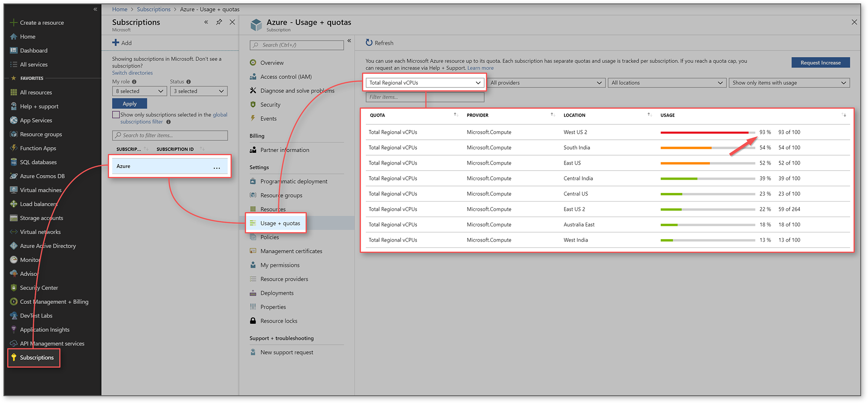Click Add in Subscriptions blade

(122, 42)
